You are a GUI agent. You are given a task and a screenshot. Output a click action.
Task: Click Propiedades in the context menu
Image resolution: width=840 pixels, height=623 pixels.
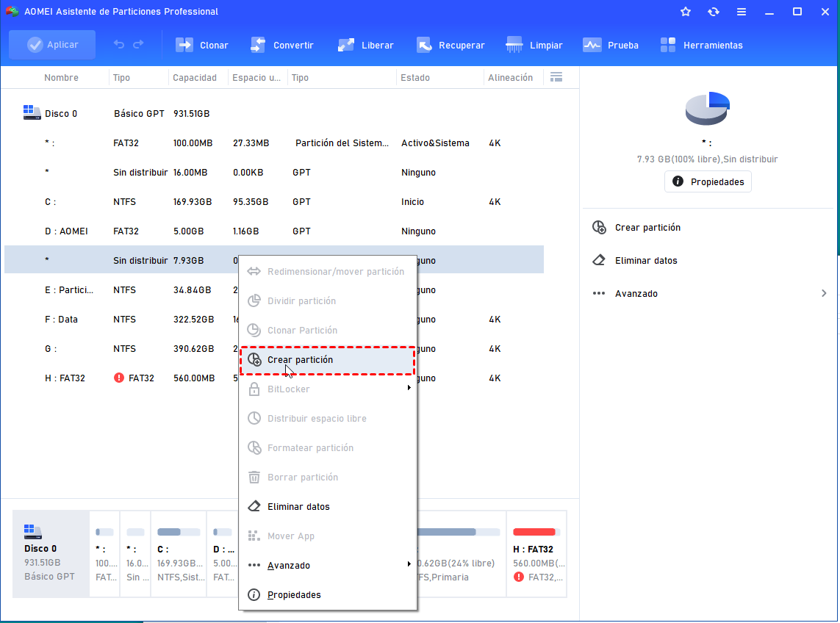pyautogui.click(x=294, y=594)
